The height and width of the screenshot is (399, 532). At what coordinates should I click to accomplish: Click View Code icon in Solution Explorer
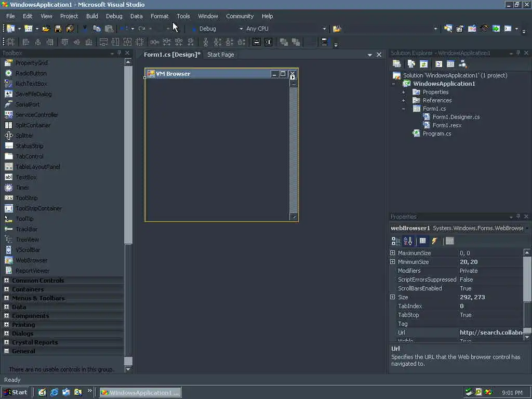(x=438, y=64)
